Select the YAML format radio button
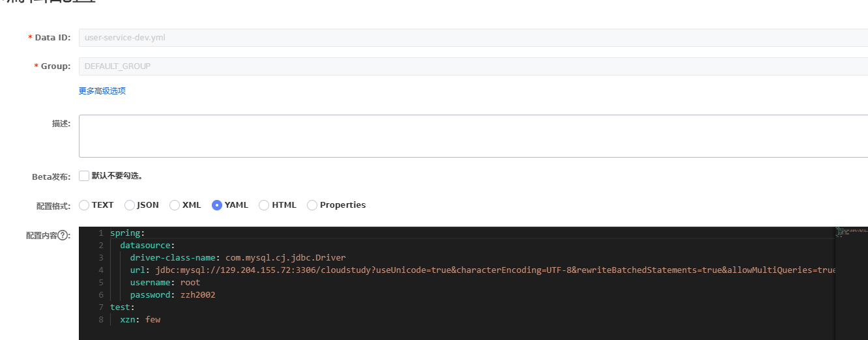 (217, 205)
